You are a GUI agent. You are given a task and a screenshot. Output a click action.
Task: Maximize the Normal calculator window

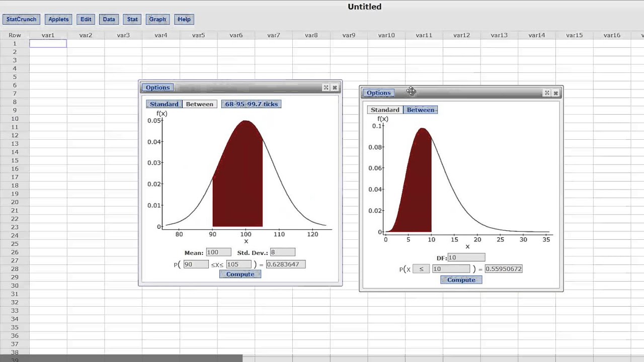pos(326,87)
